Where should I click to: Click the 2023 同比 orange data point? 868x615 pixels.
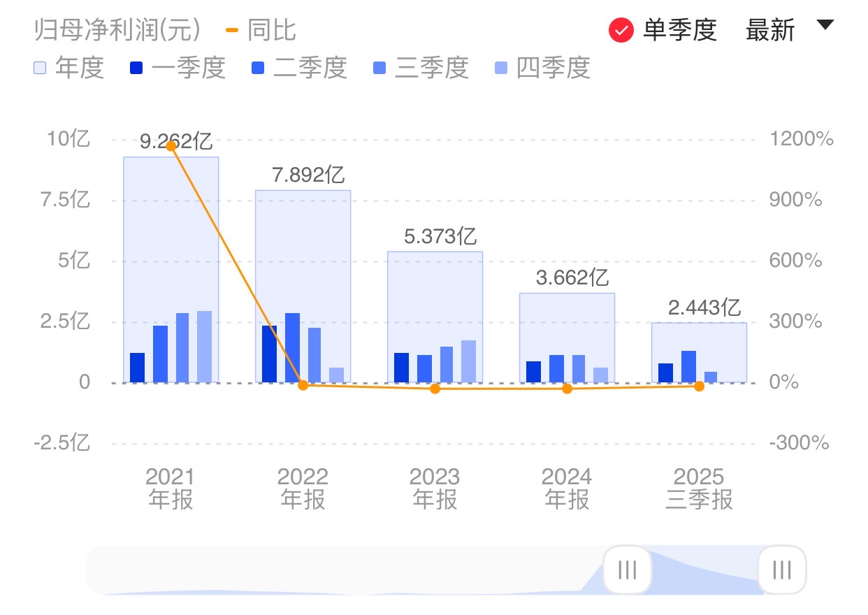pyautogui.click(x=435, y=389)
